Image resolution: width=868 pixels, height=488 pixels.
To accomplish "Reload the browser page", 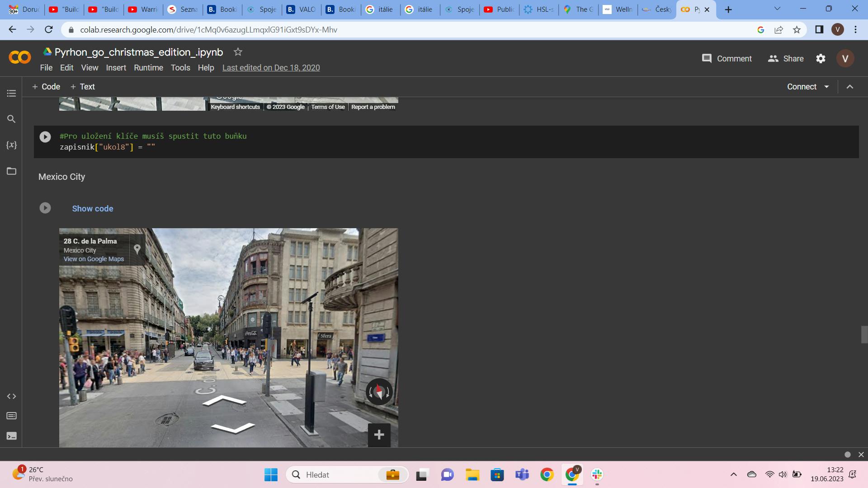I will point(49,30).
